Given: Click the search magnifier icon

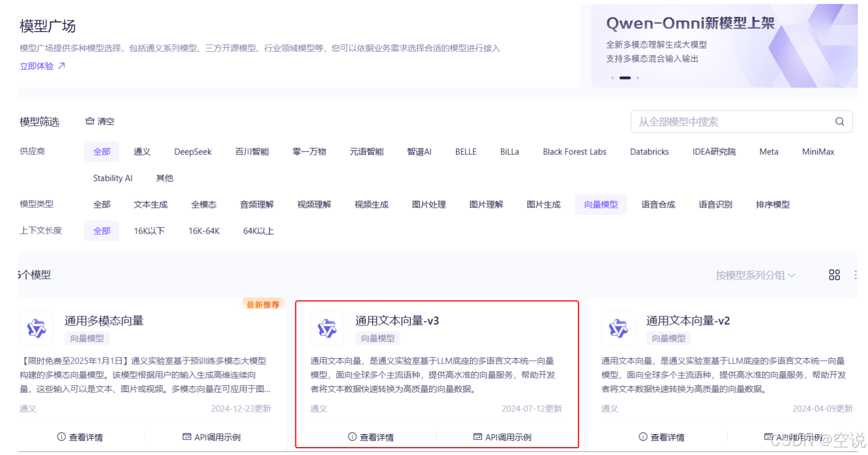Looking at the screenshot, I should point(839,122).
